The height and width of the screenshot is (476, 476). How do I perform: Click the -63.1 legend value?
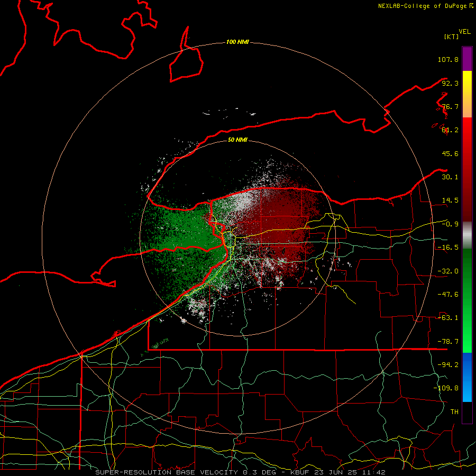pyautogui.click(x=448, y=318)
